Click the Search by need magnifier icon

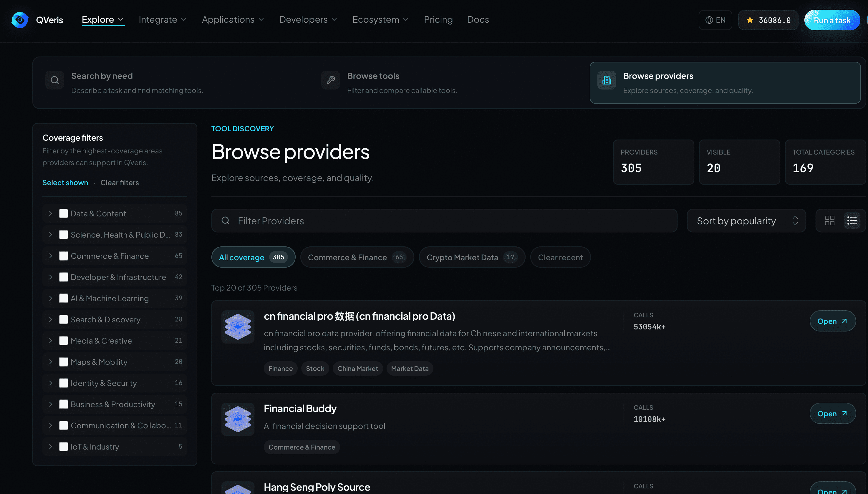(x=55, y=80)
